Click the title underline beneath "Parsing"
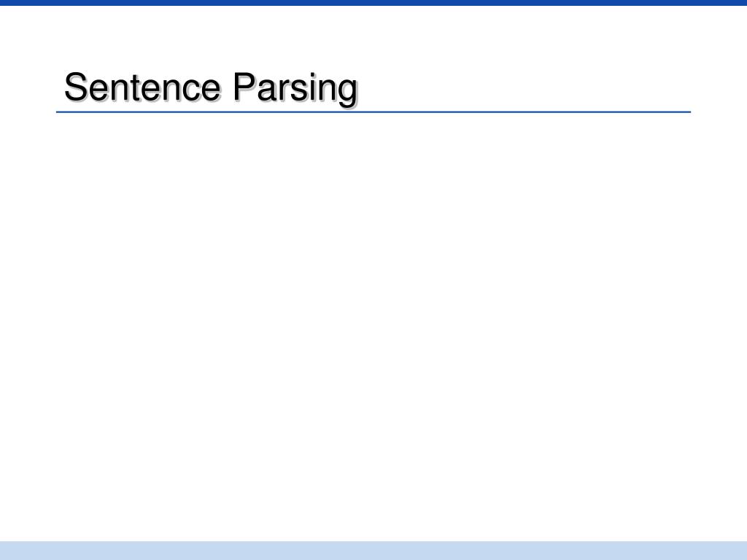747x560 pixels. tap(295, 112)
